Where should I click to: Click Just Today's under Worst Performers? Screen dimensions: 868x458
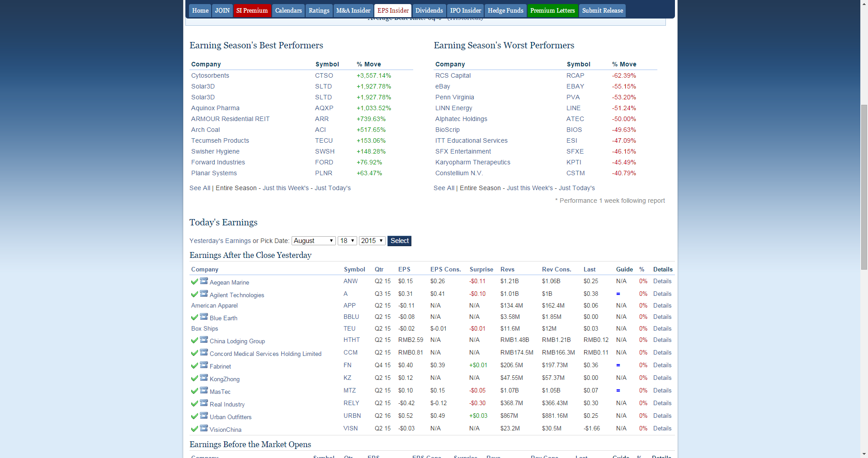pyautogui.click(x=577, y=188)
